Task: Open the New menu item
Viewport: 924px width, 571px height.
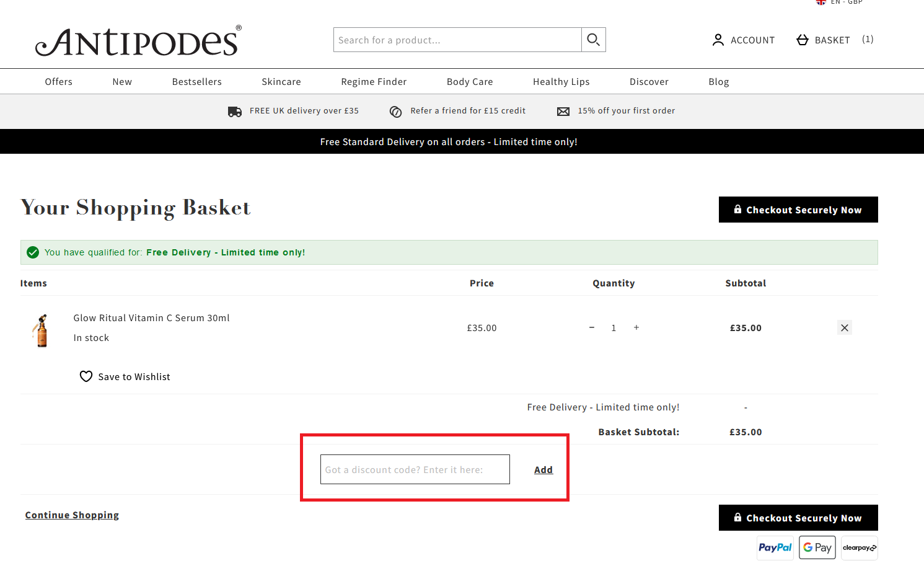Action: 122,82
